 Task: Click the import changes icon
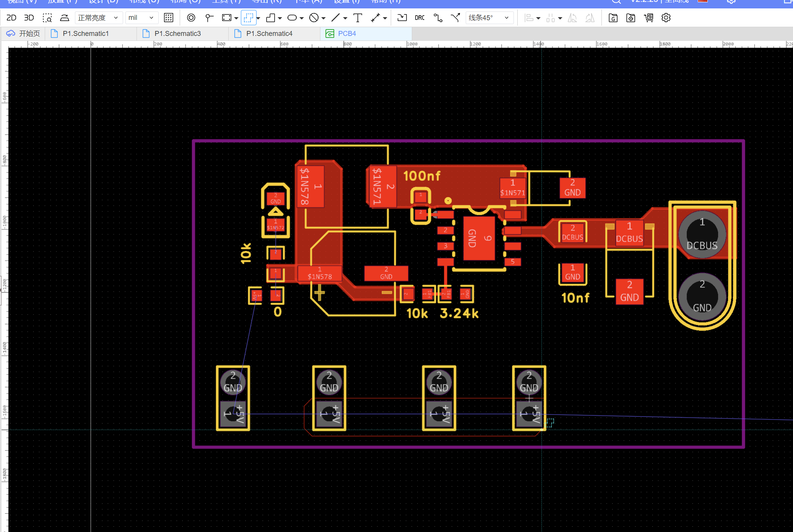402,18
